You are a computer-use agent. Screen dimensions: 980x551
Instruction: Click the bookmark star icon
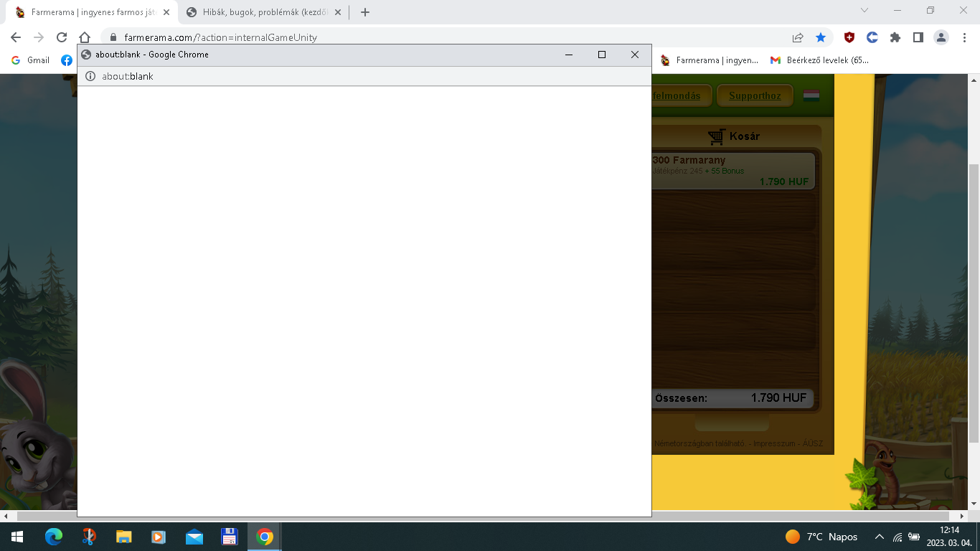[x=821, y=37]
